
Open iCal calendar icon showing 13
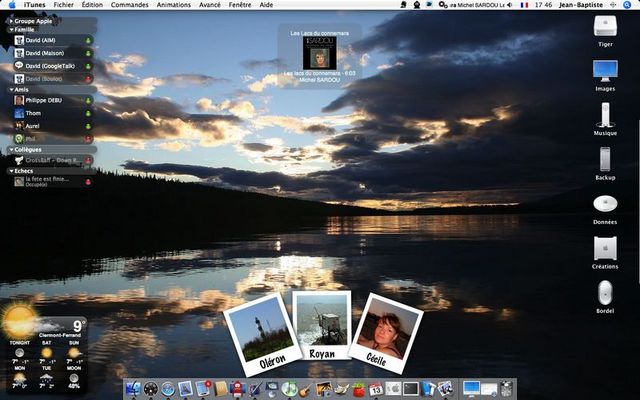[x=376, y=389]
